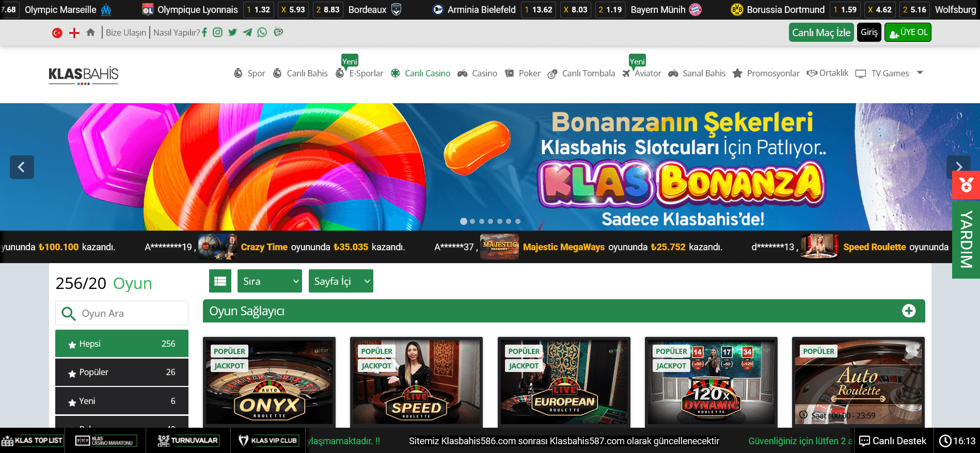The width and height of the screenshot is (980, 453).
Task: Click the 1.19 odds for Bayern Münih
Action: tap(610, 9)
